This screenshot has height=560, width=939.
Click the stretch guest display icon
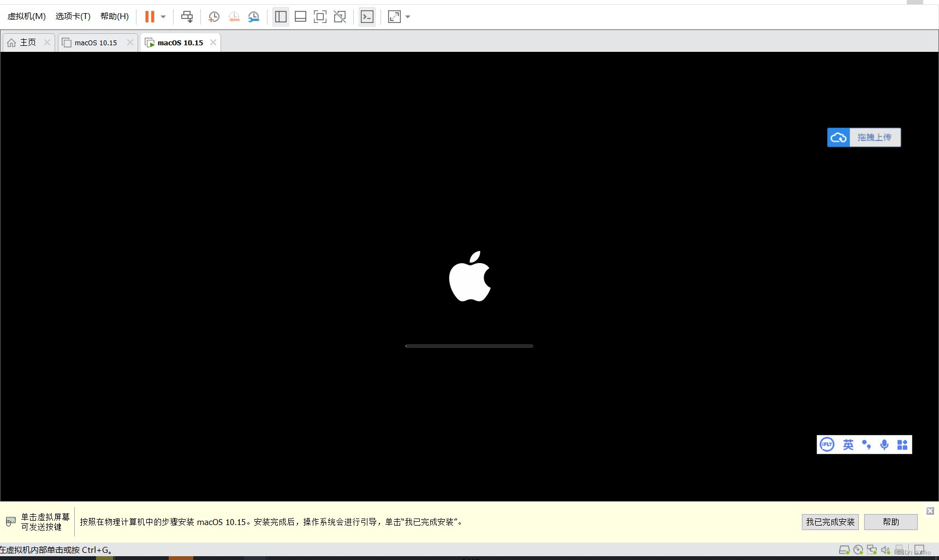pos(394,17)
